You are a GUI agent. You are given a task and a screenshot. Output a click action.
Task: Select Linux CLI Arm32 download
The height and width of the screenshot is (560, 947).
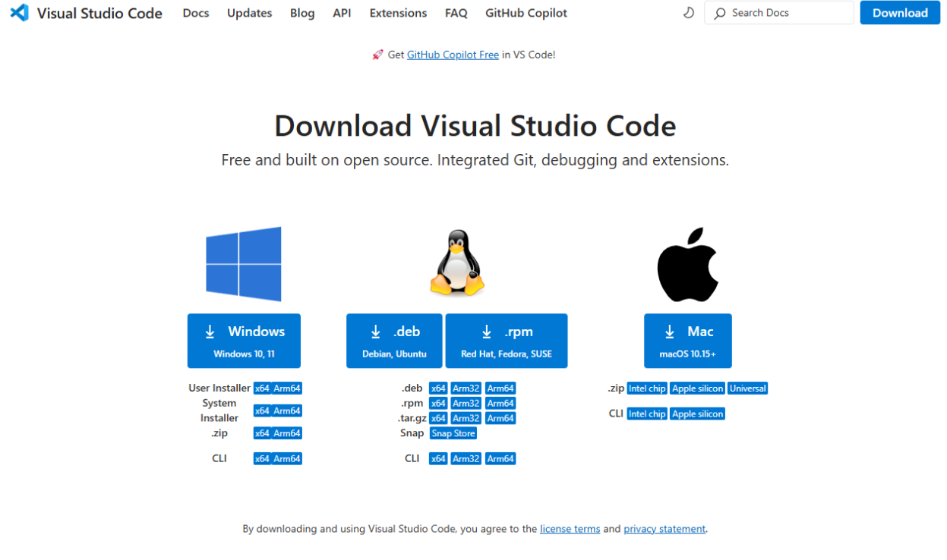click(466, 458)
